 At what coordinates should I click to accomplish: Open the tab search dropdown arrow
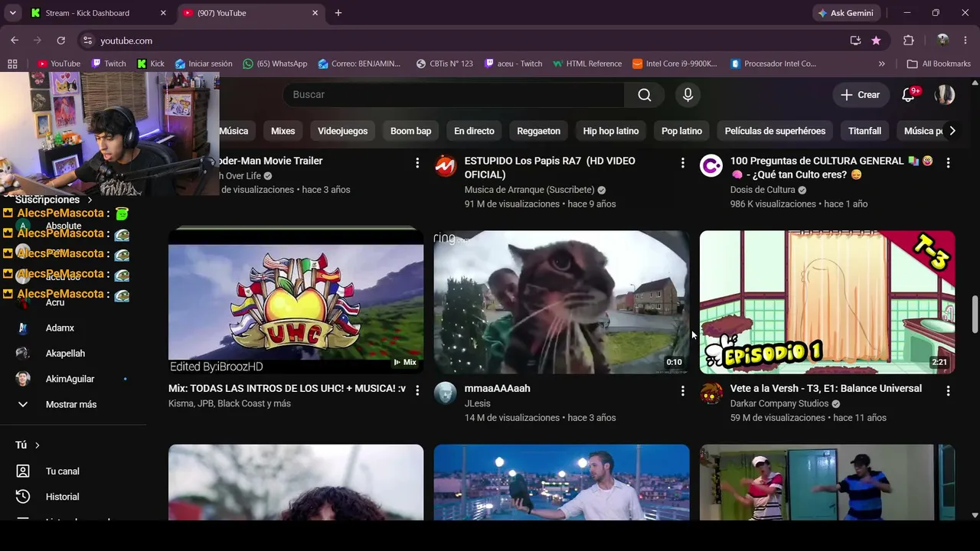12,13
